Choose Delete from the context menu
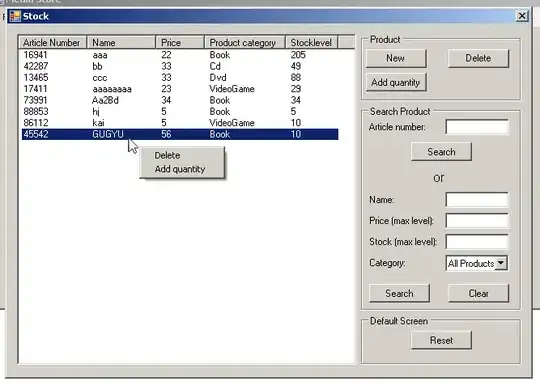 pyautogui.click(x=167, y=155)
